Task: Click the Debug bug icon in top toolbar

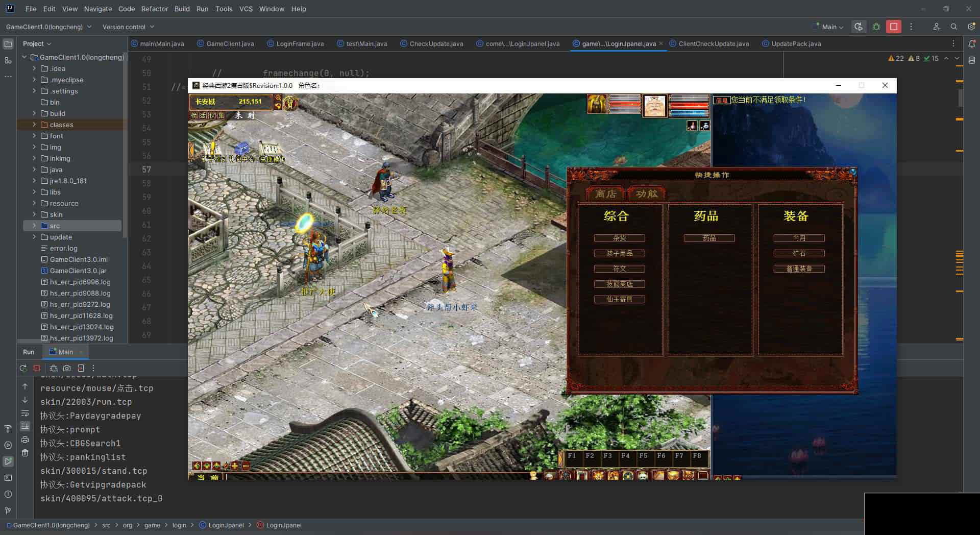Action: point(876,27)
